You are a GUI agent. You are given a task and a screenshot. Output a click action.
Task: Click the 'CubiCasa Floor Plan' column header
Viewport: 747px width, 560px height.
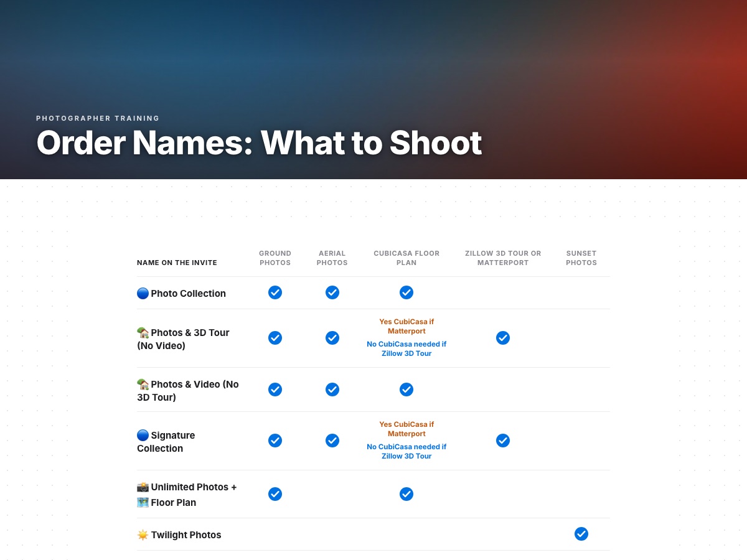coord(406,258)
